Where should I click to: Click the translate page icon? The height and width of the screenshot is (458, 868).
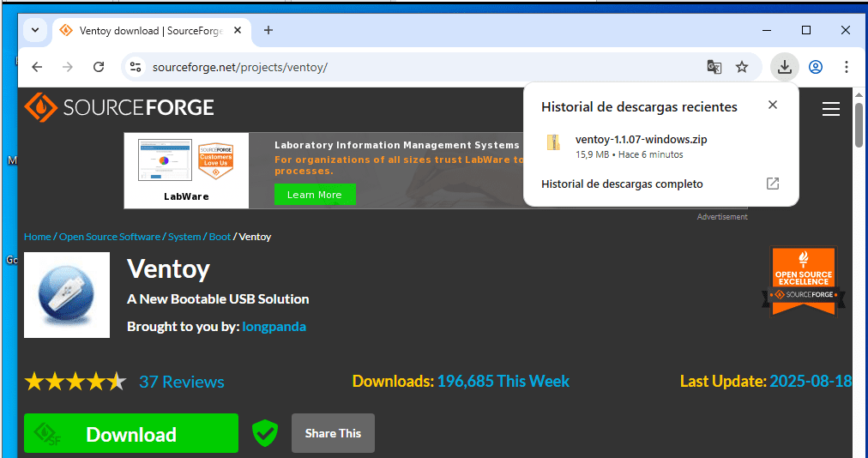click(x=714, y=67)
